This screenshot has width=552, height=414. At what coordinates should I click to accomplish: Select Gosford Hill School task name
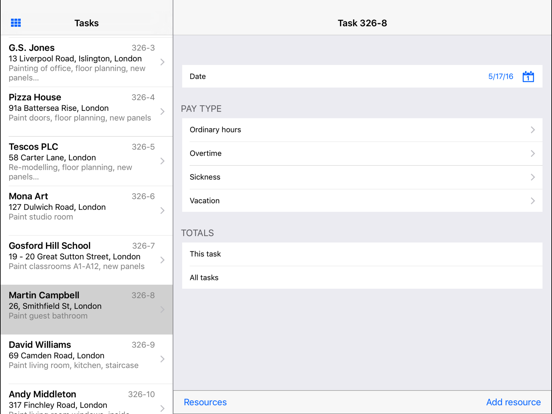[50, 246]
